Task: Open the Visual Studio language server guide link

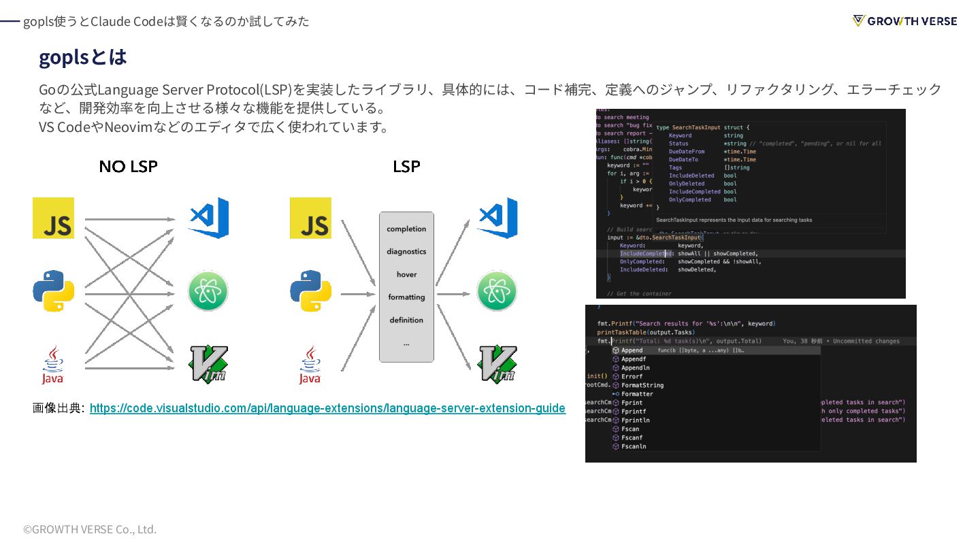Action: [327, 408]
